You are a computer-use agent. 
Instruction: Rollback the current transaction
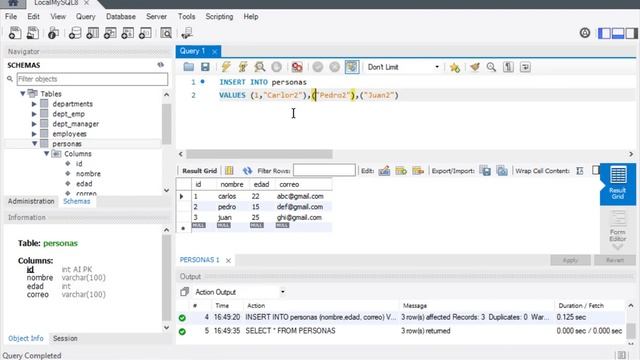point(334,67)
